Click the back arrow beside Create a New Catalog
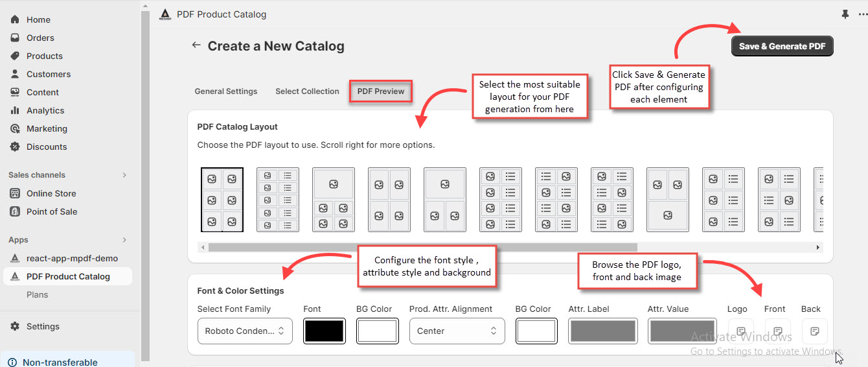868x367 pixels. [196, 45]
